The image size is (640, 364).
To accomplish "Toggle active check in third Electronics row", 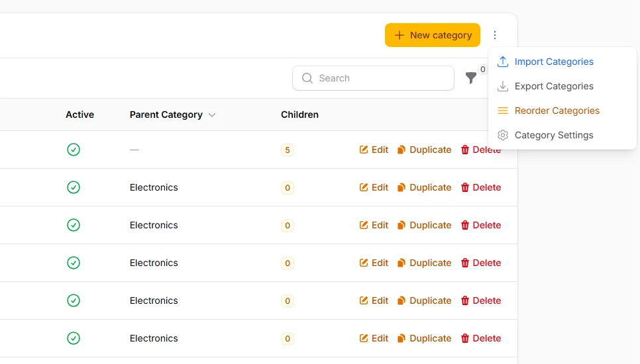I will [x=74, y=263].
